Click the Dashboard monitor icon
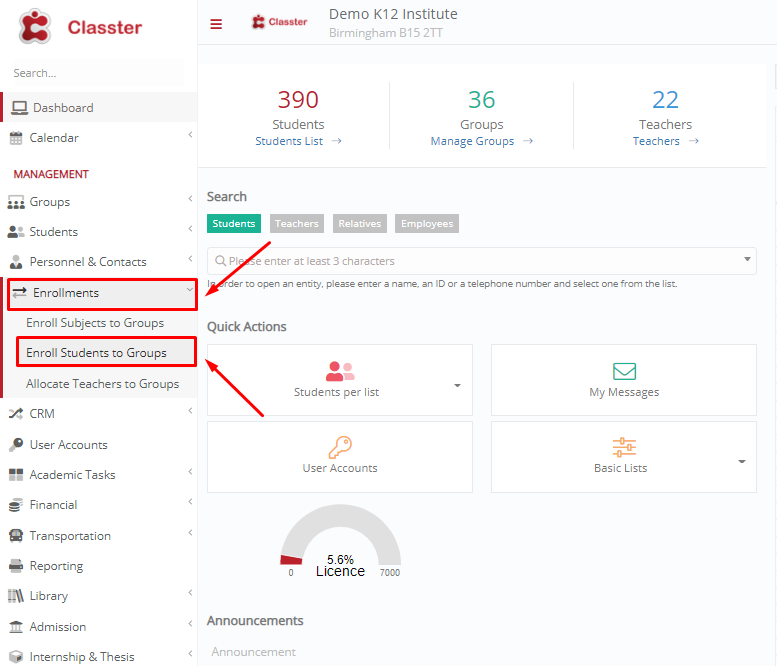777x666 pixels. (x=19, y=108)
